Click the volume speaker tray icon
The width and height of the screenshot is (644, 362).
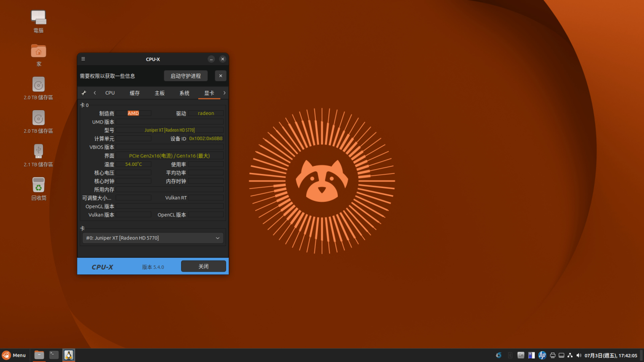coord(579,355)
